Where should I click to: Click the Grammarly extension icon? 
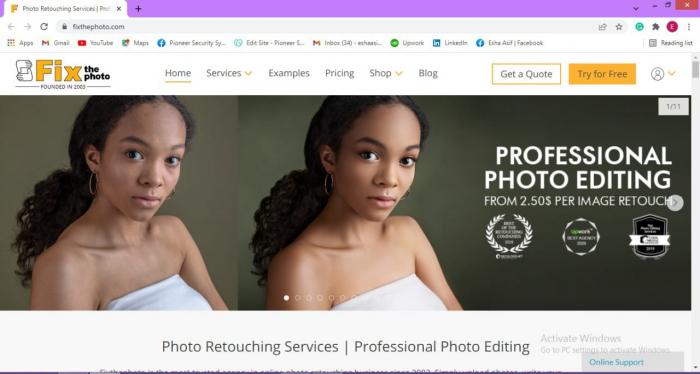click(640, 27)
